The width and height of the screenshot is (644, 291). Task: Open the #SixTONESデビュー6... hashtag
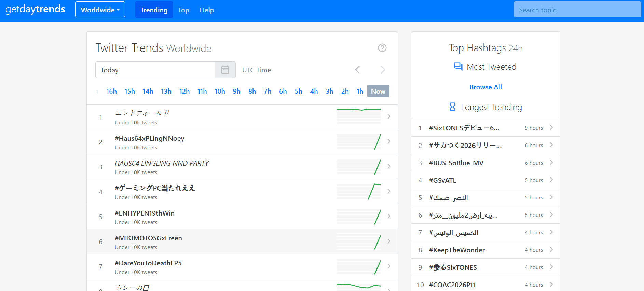pyautogui.click(x=464, y=128)
